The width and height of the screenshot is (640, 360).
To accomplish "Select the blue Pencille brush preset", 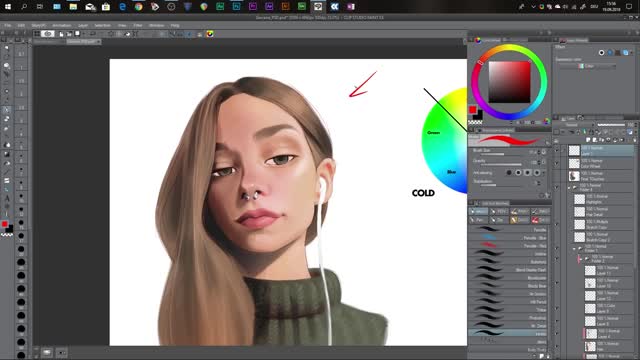I will click(x=508, y=238).
